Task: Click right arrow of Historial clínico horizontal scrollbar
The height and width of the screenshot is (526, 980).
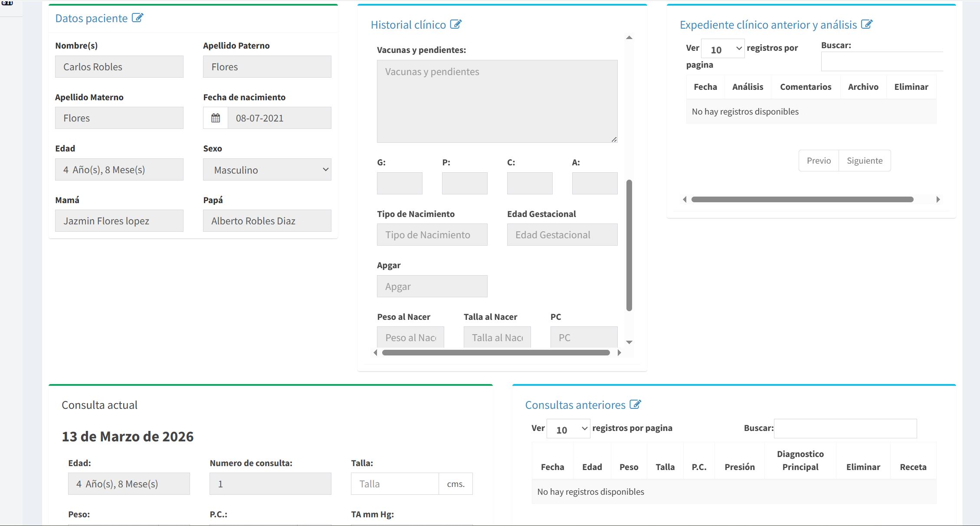Action: tap(619, 353)
